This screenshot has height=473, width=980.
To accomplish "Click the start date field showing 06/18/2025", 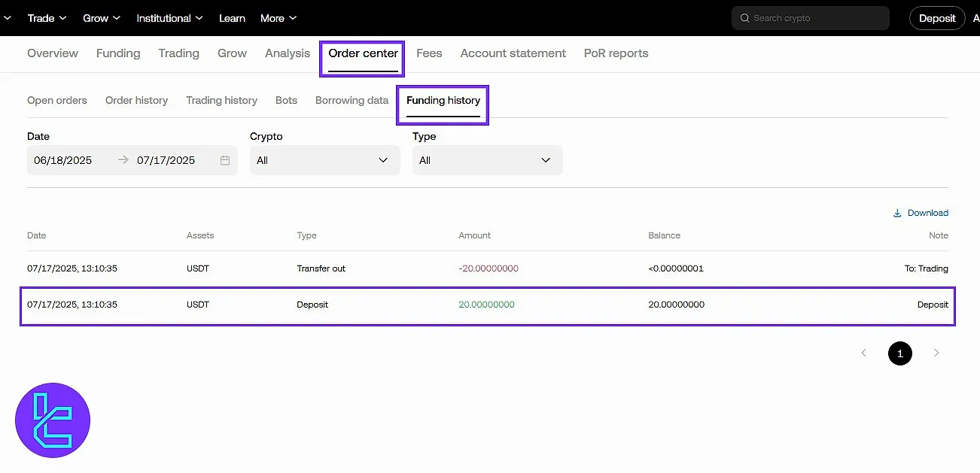I will coord(62,160).
